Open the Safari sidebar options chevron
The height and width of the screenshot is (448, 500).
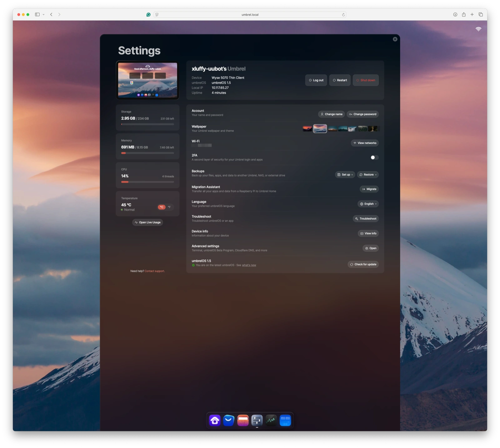tap(43, 15)
